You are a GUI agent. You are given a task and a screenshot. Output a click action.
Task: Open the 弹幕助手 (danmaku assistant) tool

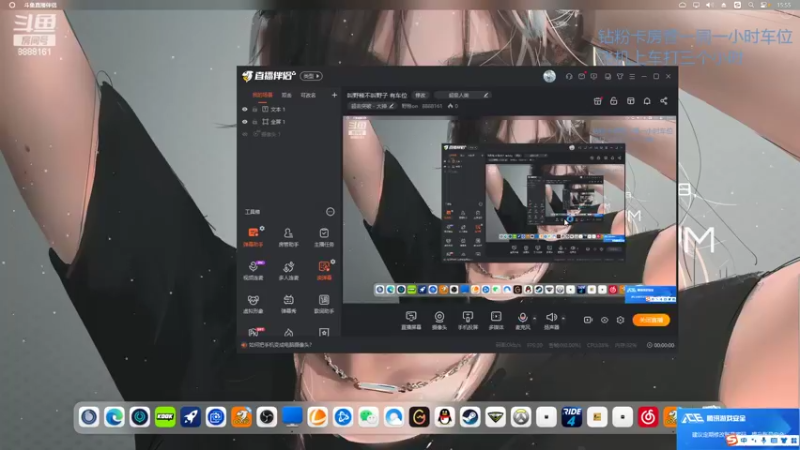tap(253, 237)
